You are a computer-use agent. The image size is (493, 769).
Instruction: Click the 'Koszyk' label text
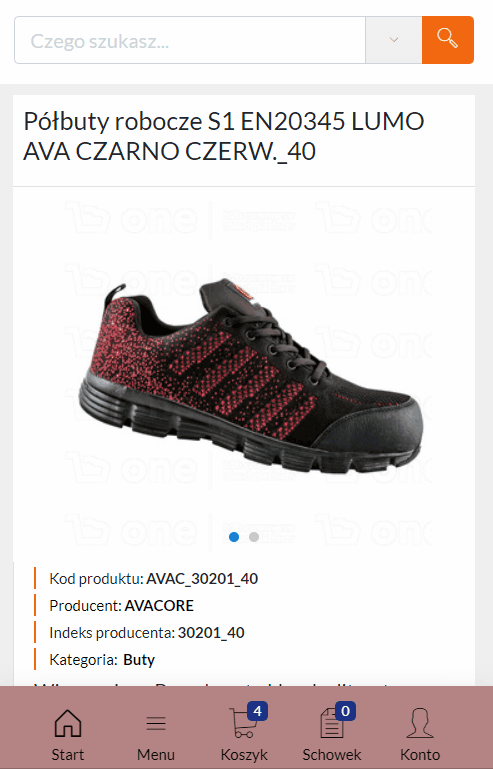click(244, 754)
